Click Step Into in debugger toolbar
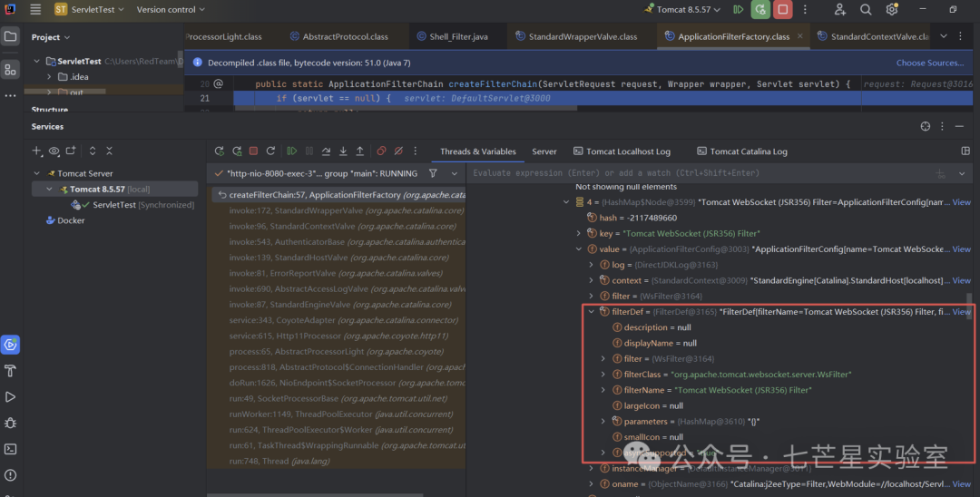Viewport: 980px width, 497px height. click(x=343, y=151)
